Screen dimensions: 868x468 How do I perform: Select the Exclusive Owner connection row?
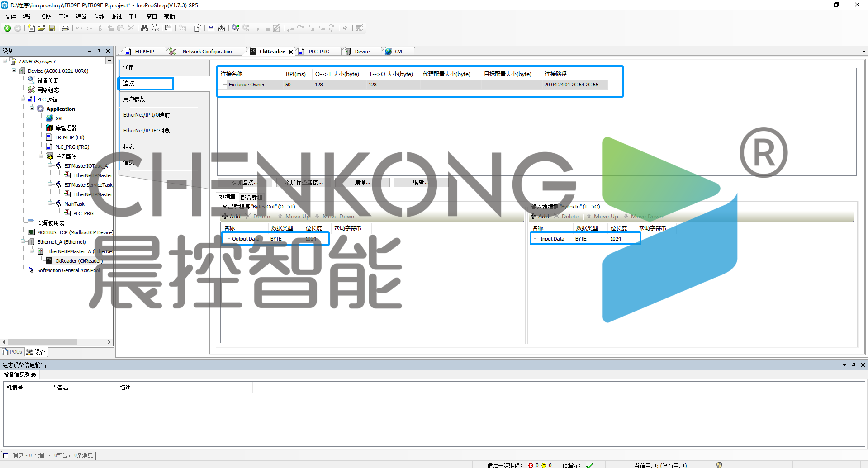[247, 85]
